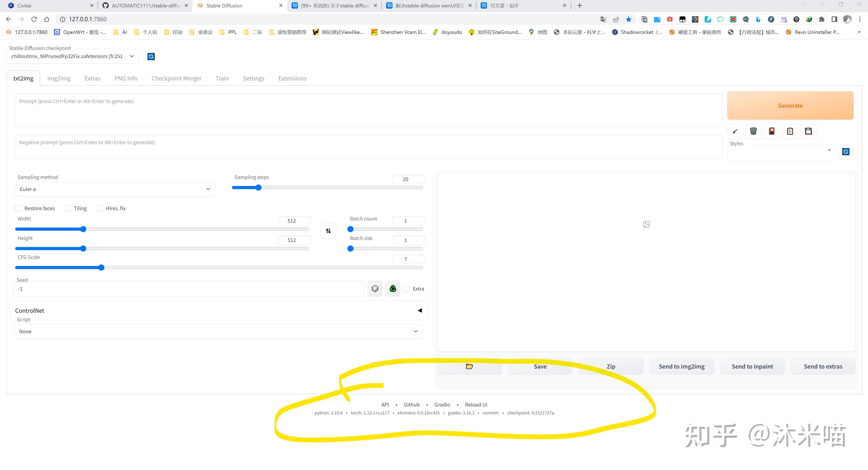Save style with the floppy disk icon
The image size is (868, 470).
(808, 131)
